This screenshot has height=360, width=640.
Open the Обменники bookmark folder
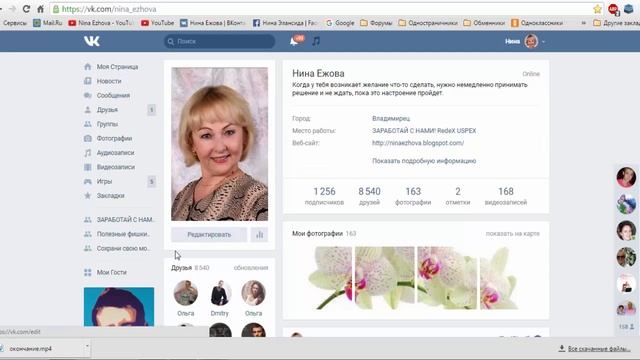pos(484,23)
